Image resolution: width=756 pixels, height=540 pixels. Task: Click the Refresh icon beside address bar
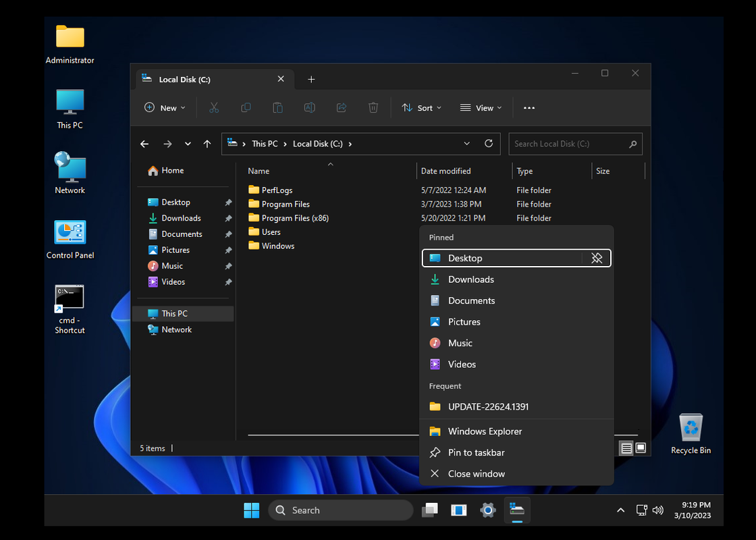pos(489,144)
